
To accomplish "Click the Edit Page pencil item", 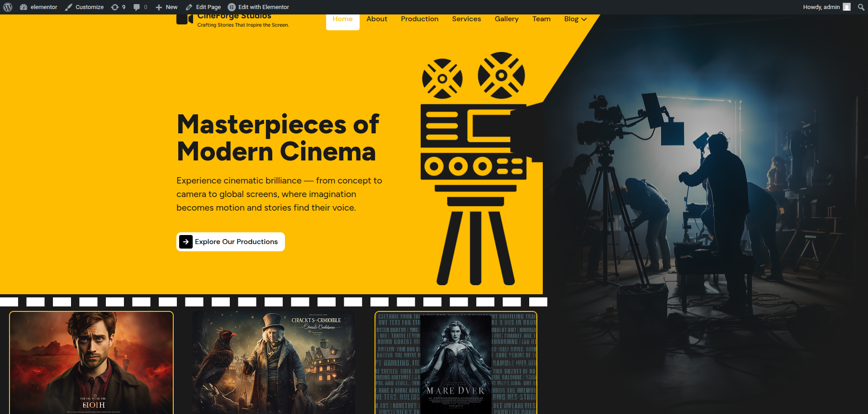I will click(203, 7).
